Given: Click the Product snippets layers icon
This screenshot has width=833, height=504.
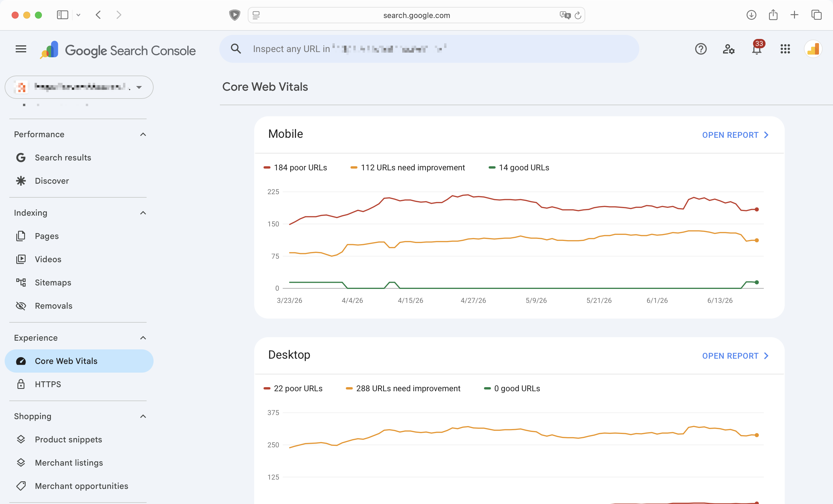Looking at the screenshot, I should pos(21,439).
